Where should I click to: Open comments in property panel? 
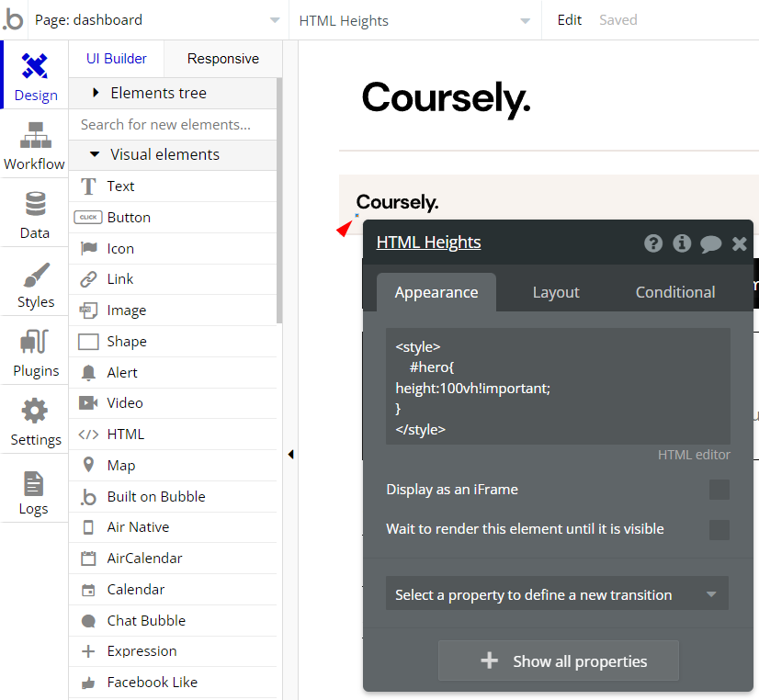[710, 243]
